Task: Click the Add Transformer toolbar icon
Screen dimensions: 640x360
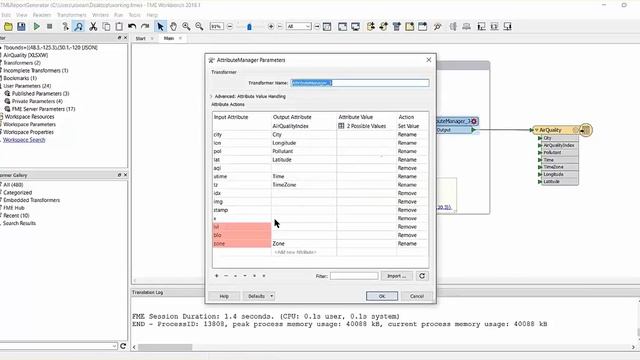Action: [396, 27]
